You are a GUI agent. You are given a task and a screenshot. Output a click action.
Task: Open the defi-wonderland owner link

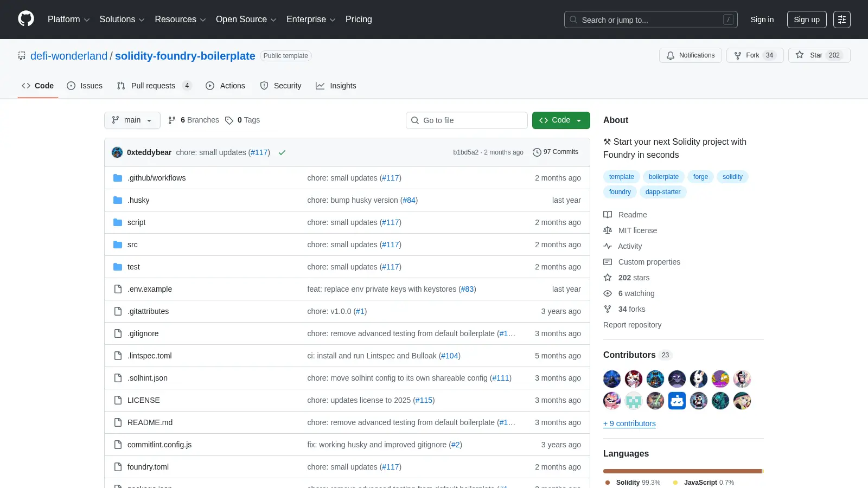69,56
